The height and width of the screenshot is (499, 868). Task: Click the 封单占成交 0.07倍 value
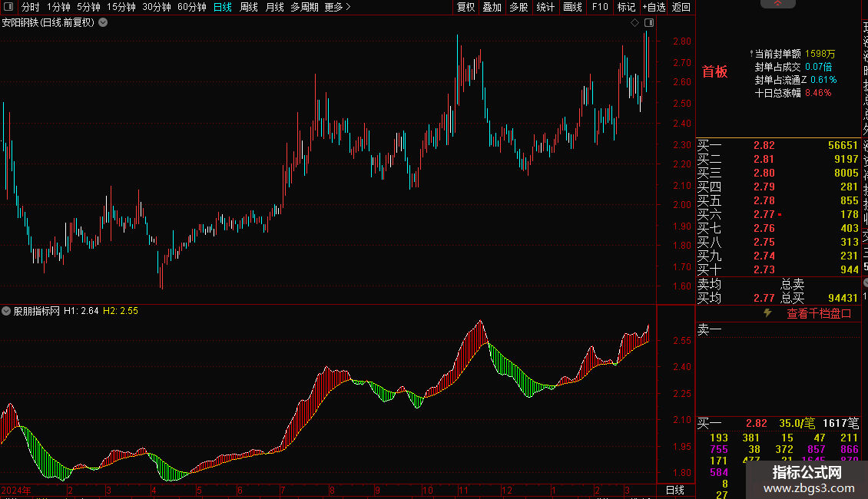(x=818, y=67)
